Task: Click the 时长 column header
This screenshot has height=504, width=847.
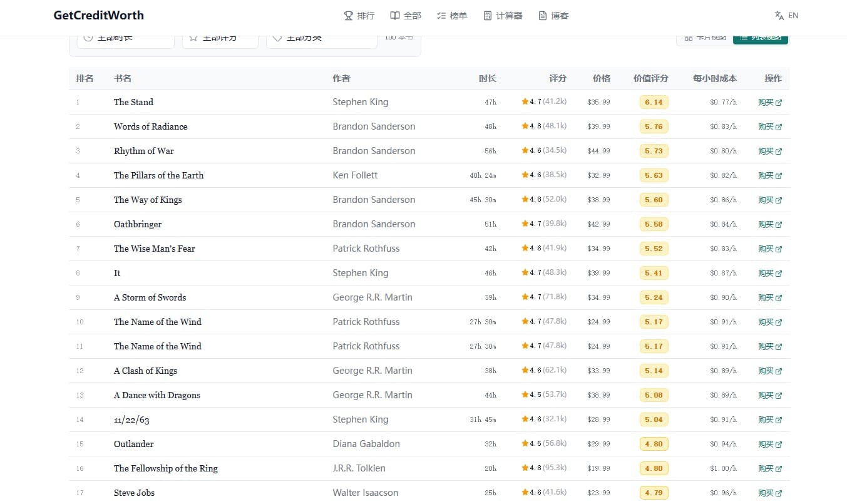Action: click(x=488, y=78)
